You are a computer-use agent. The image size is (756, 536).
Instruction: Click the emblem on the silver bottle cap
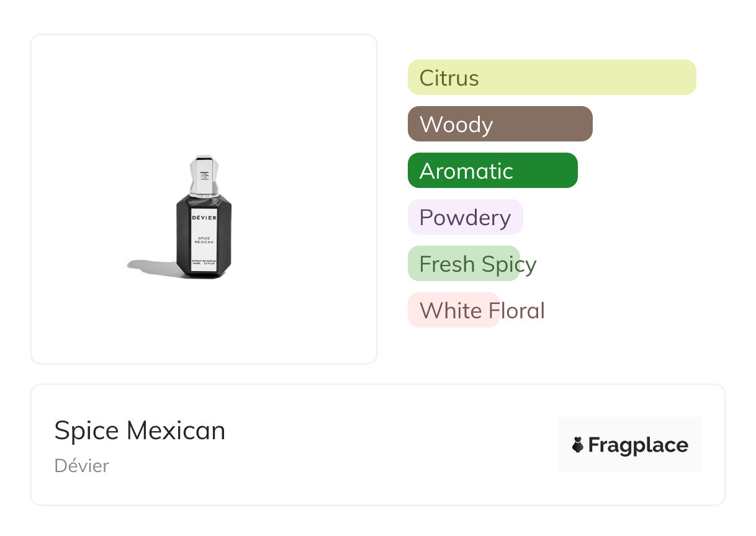click(x=204, y=177)
